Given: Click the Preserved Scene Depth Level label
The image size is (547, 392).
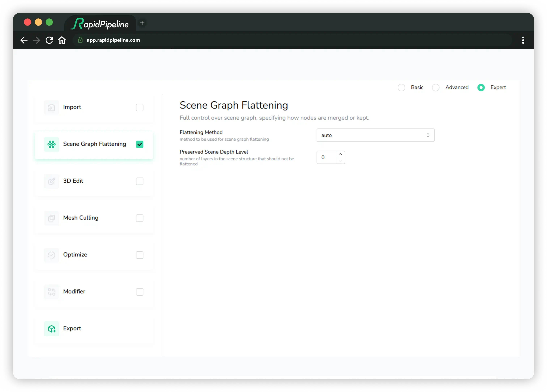Looking at the screenshot, I should (x=214, y=152).
